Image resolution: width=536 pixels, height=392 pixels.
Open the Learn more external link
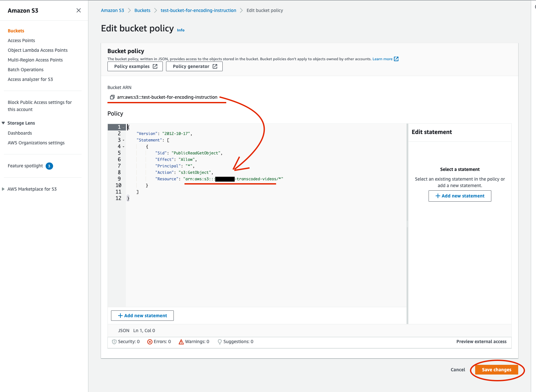coord(385,59)
